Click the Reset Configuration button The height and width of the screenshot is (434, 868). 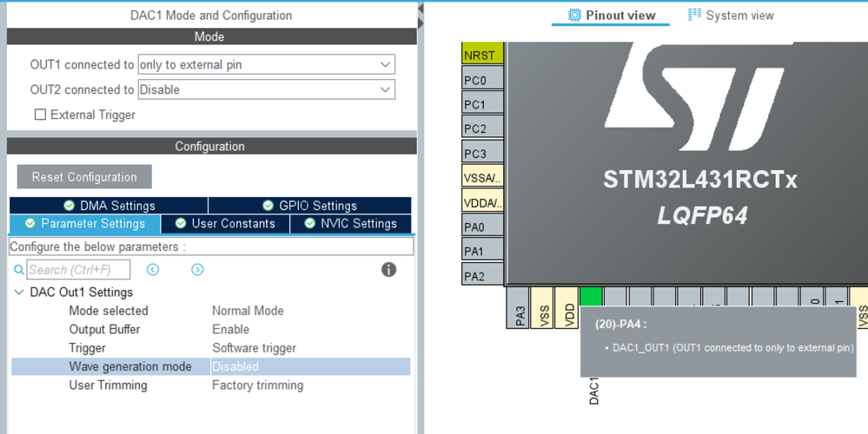tap(84, 177)
